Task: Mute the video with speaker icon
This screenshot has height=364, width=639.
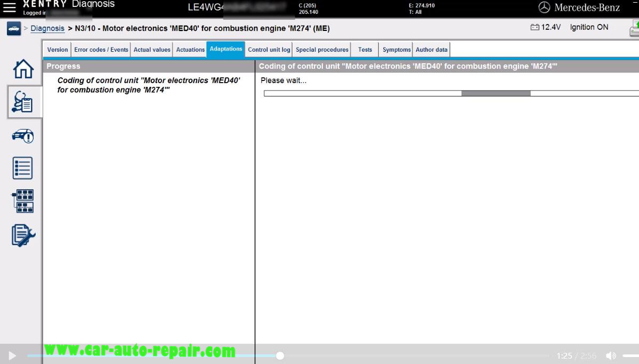Action: pos(611,356)
